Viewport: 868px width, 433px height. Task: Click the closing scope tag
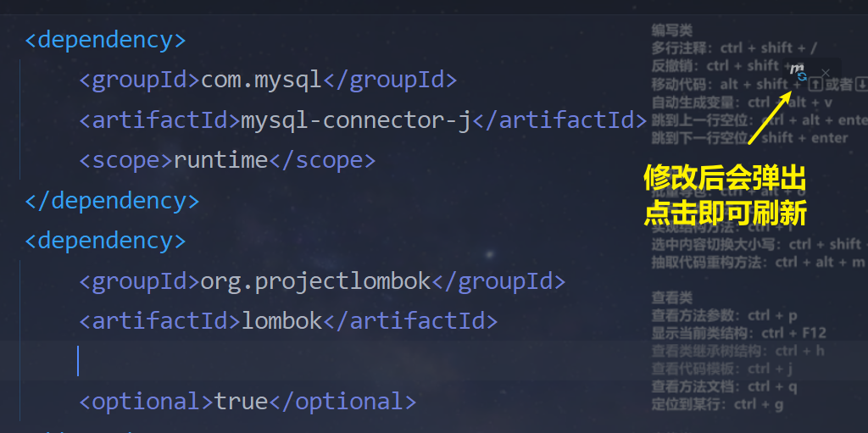[x=322, y=160]
